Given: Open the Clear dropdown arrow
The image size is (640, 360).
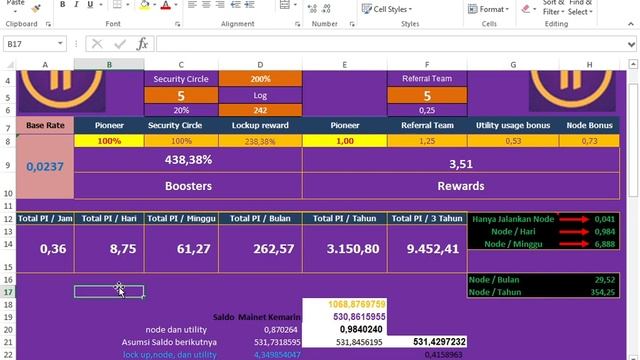Looking at the screenshot, I should point(534,9).
